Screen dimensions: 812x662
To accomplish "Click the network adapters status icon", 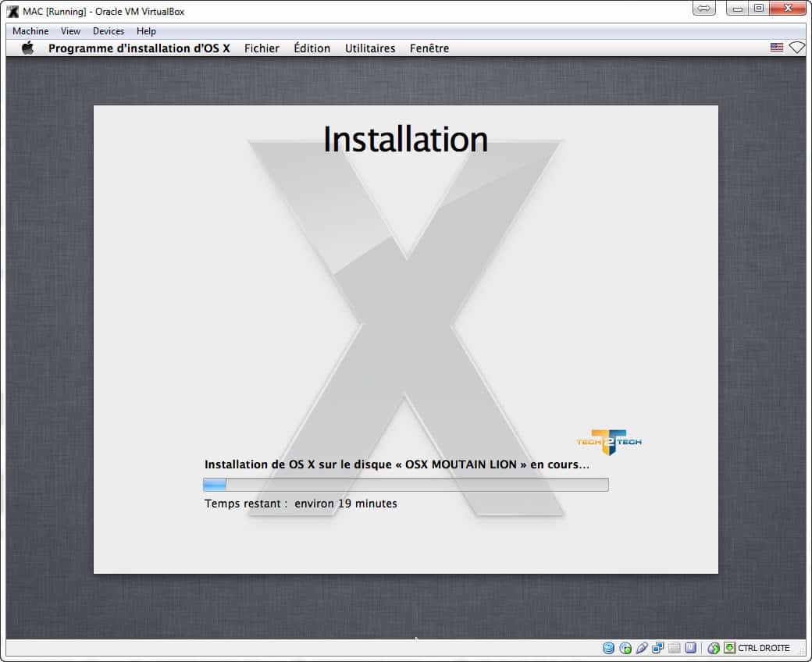I will point(657,648).
